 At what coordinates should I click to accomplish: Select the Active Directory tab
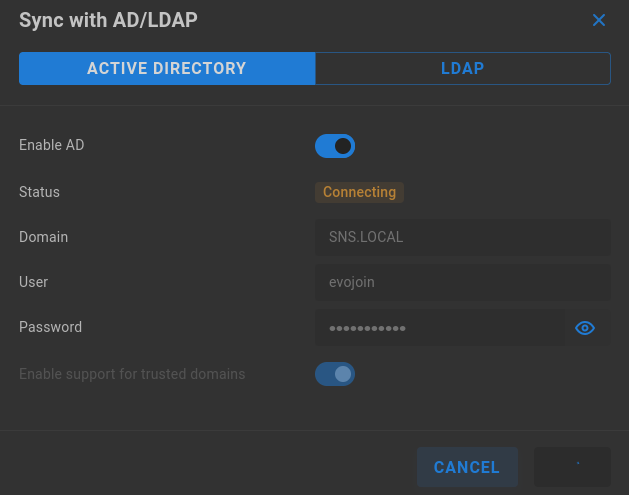[167, 68]
